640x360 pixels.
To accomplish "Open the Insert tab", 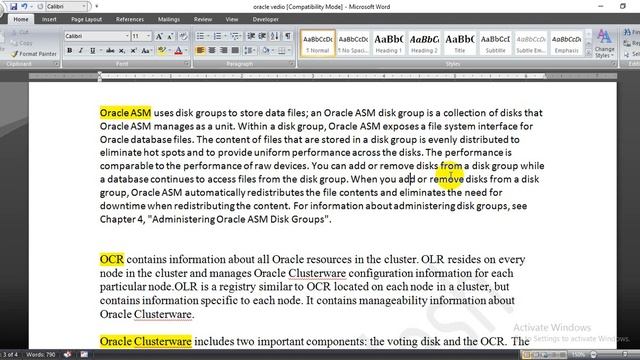I will (x=49, y=19).
